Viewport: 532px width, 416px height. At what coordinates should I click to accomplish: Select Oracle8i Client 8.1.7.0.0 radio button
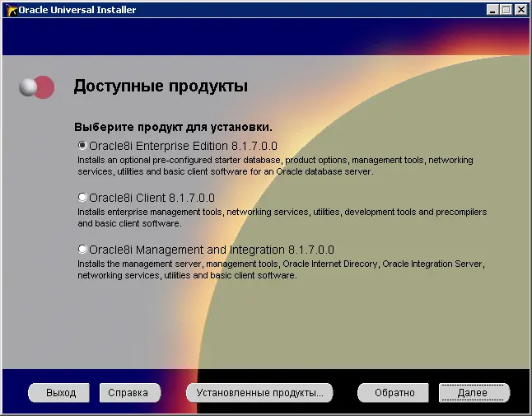click(x=82, y=197)
